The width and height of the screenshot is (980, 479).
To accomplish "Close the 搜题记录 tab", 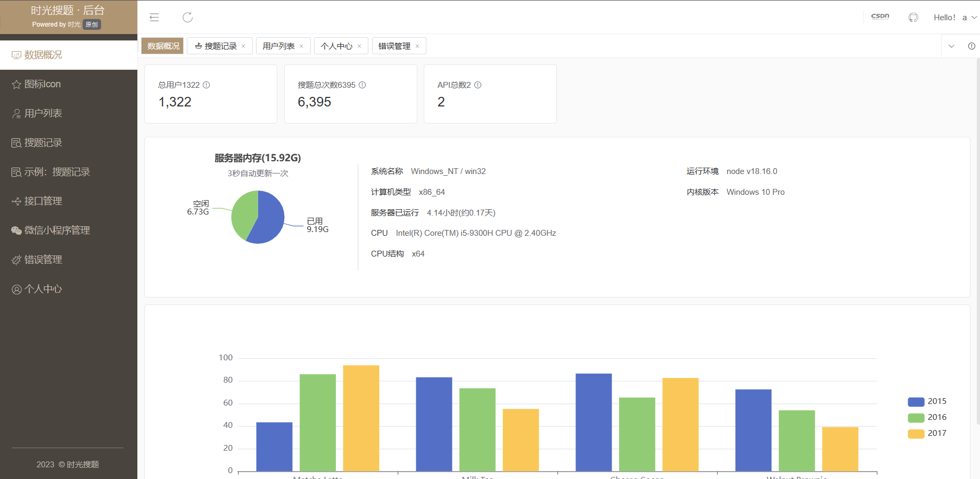I will (244, 46).
